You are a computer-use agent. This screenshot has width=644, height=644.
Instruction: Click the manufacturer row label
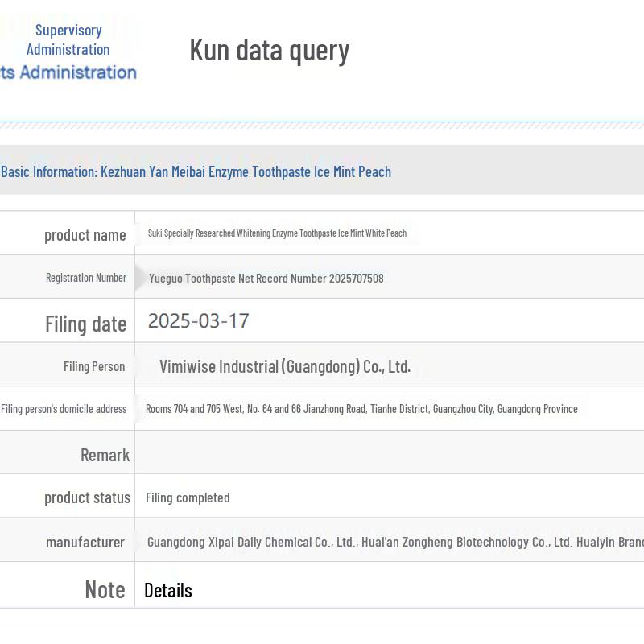point(85,542)
